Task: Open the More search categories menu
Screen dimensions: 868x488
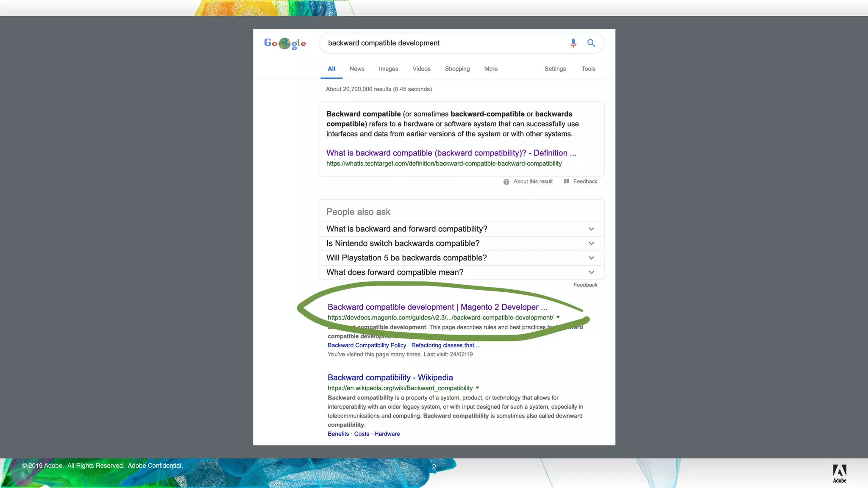Action: click(491, 69)
